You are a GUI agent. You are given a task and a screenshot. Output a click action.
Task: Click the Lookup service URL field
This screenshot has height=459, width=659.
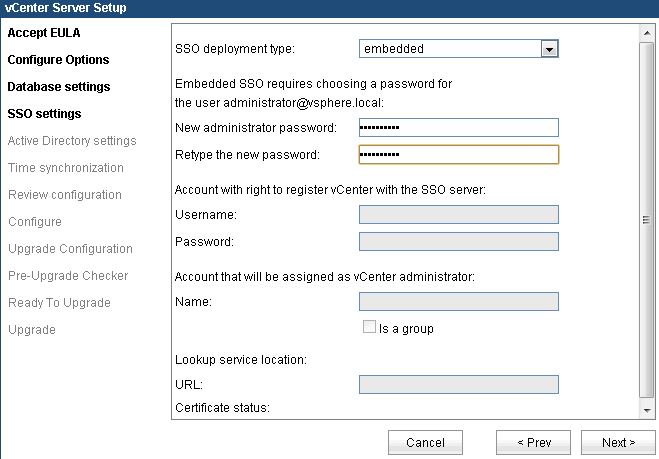459,384
